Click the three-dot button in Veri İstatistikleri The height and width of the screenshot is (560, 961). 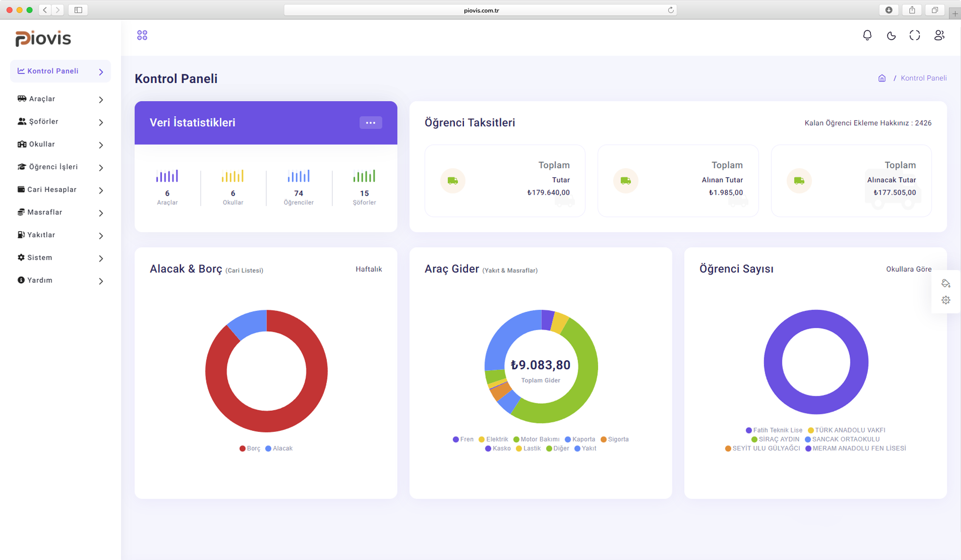tap(370, 123)
